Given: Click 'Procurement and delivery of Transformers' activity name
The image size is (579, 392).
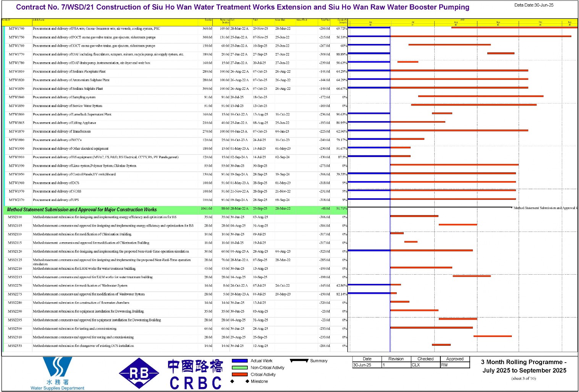Looking at the screenshot, I should click(61, 131).
